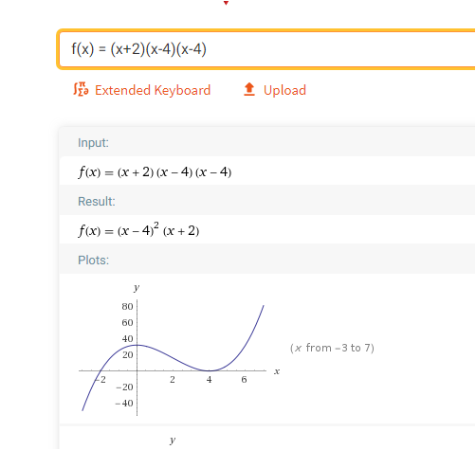
Task: Focus the query field containing f(x) = (x+2)(x-4)(x-4)
Action: pyautogui.click(x=267, y=49)
